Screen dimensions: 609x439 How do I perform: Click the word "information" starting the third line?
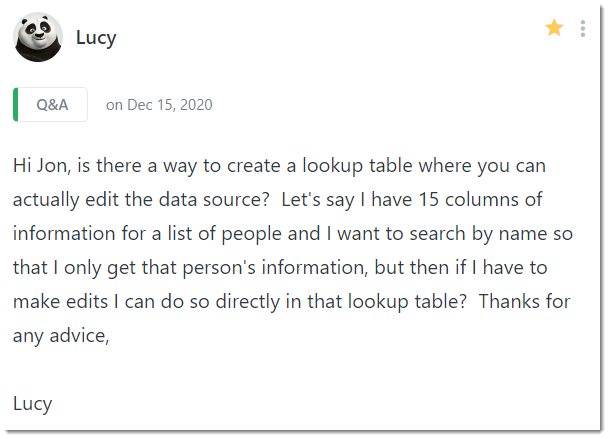[x=64, y=233]
